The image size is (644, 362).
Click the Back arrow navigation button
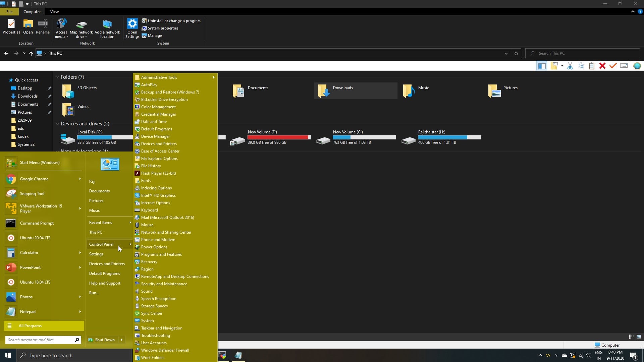point(6,53)
